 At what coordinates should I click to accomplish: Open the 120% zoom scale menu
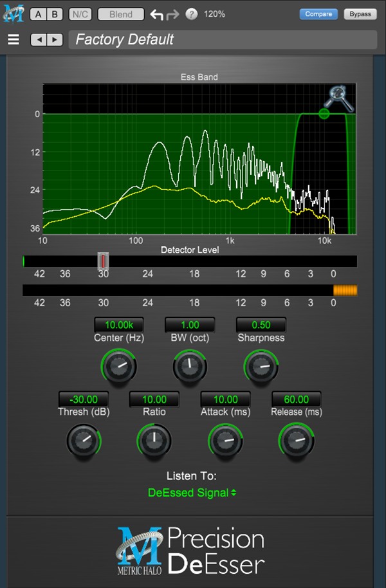point(214,14)
